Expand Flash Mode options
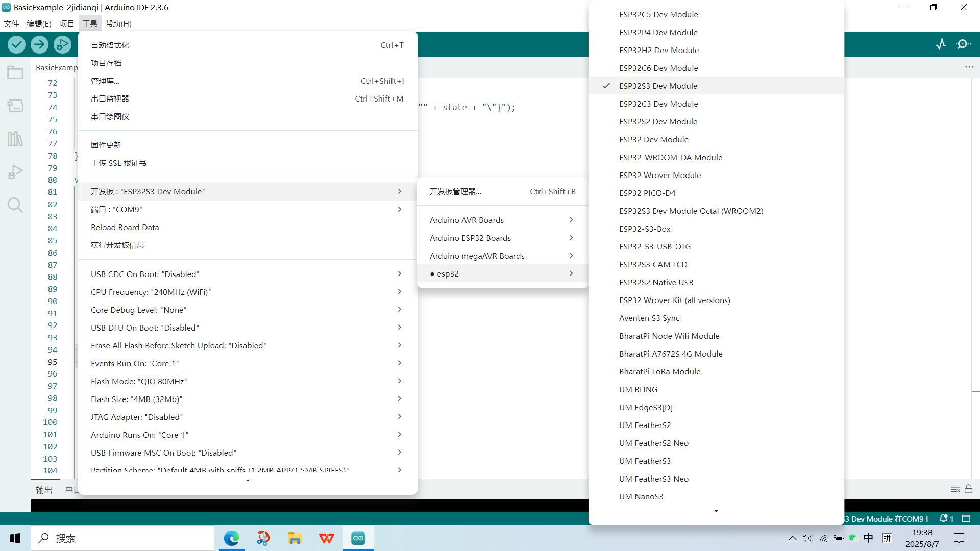 tap(248, 381)
